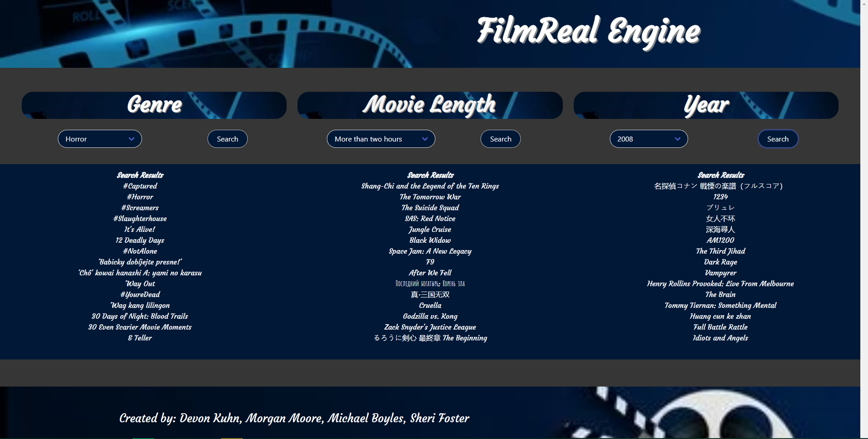The width and height of the screenshot is (868, 439).
Task: Select '#NotAlone' result
Action: point(140,251)
